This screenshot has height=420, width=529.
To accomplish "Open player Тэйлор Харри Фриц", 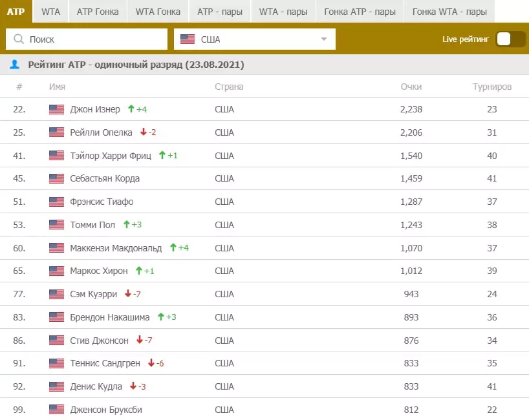I will pos(111,156).
